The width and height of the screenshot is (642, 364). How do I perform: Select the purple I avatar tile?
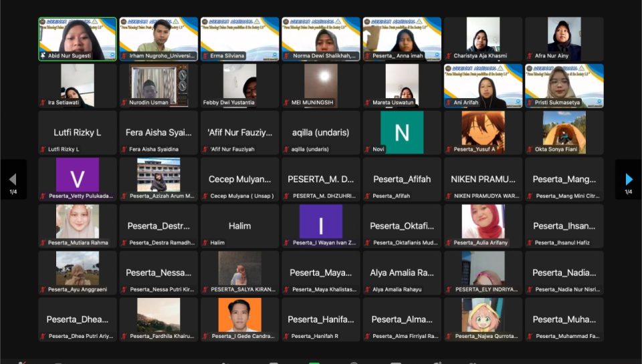pos(321,222)
